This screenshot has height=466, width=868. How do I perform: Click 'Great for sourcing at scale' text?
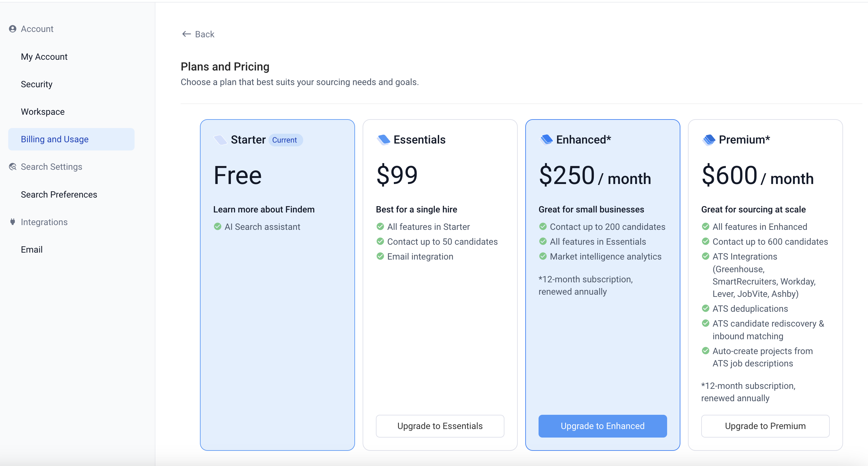pyautogui.click(x=754, y=209)
